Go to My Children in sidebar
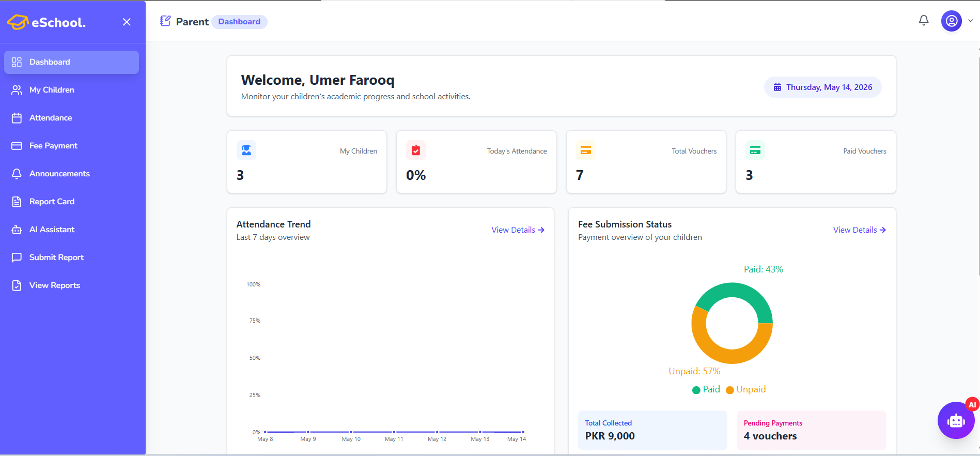This screenshot has height=456, width=980. (71, 90)
